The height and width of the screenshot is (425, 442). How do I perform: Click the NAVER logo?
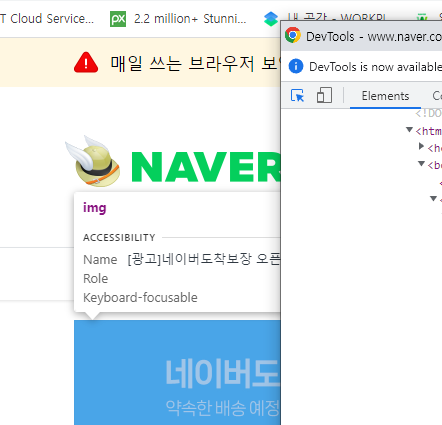coord(206,167)
